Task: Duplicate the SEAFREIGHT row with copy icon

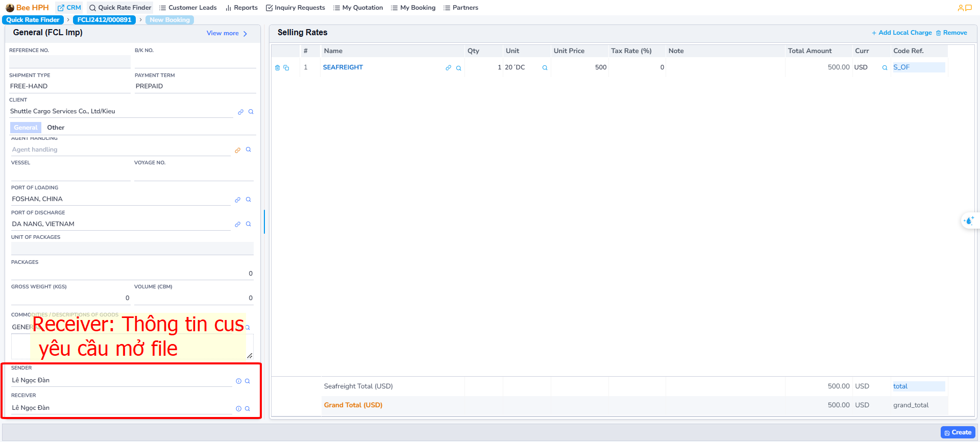Action: (x=286, y=68)
